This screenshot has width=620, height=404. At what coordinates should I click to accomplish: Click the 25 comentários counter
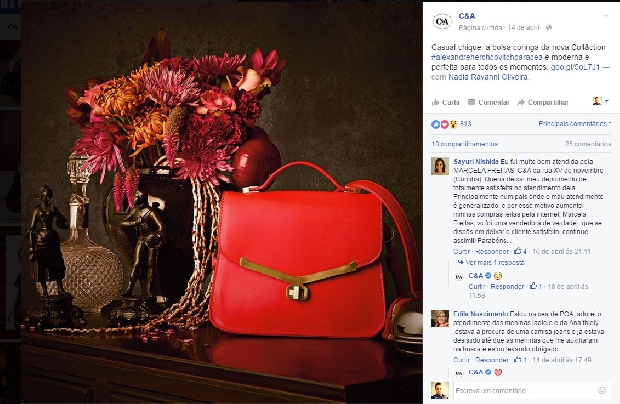(588, 144)
